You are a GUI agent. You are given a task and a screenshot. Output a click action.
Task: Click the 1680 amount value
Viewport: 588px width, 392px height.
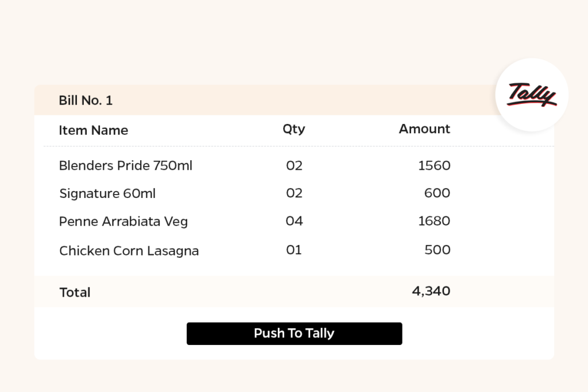[434, 222]
